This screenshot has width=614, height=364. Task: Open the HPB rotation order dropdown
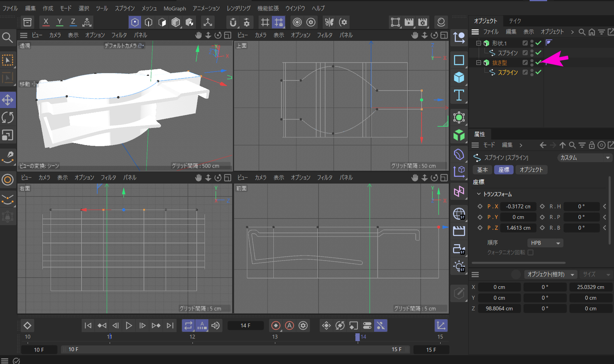point(545,243)
